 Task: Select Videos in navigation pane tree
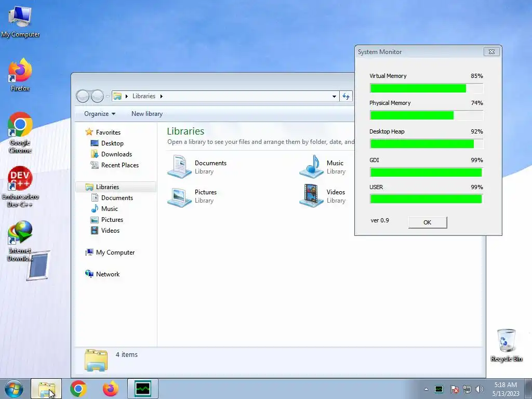(x=105, y=230)
